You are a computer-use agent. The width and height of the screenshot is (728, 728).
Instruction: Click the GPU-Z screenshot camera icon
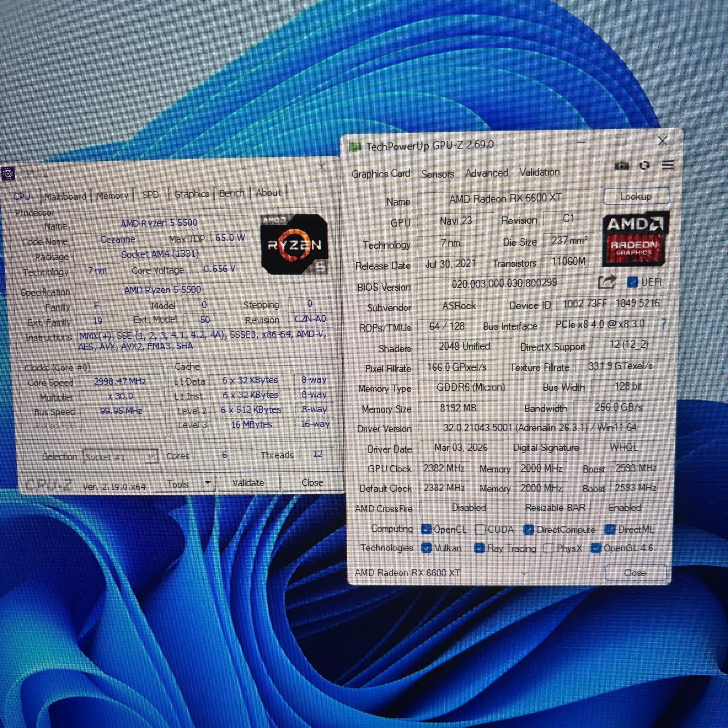(x=621, y=166)
